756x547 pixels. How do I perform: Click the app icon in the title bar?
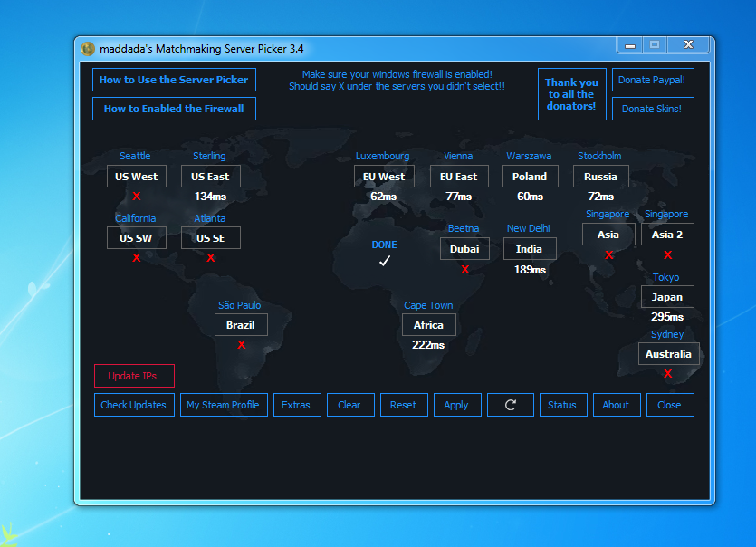coord(88,48)
